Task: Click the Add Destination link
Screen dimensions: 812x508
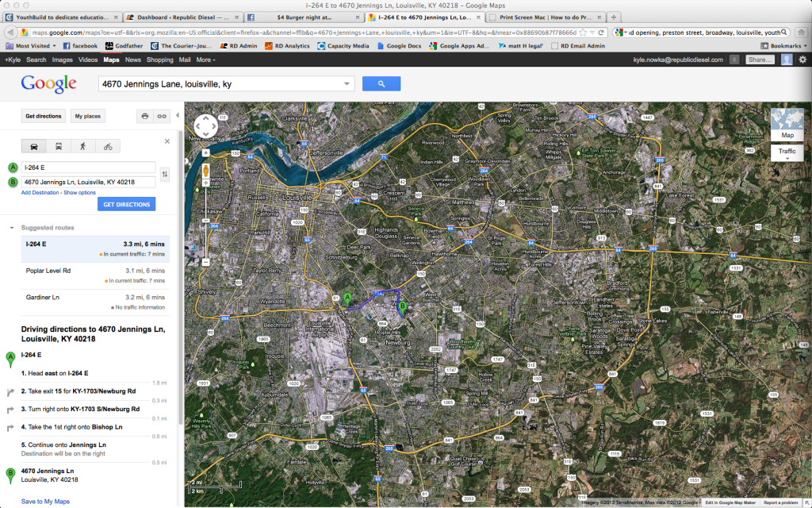Action: point(40,193)
